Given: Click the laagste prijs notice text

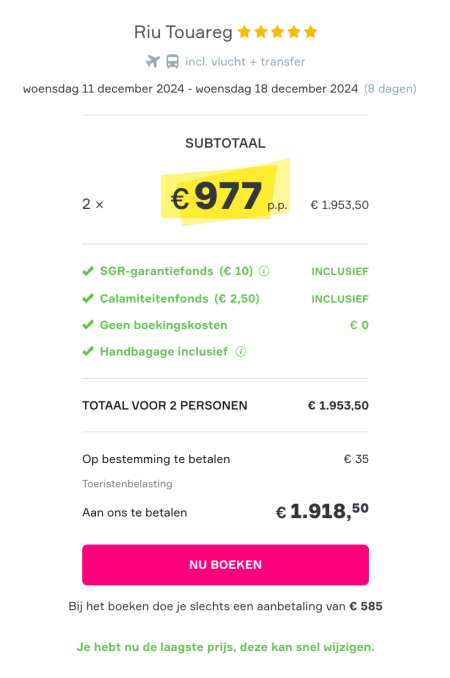Looking at the screenshot, I should pos(225,647).
